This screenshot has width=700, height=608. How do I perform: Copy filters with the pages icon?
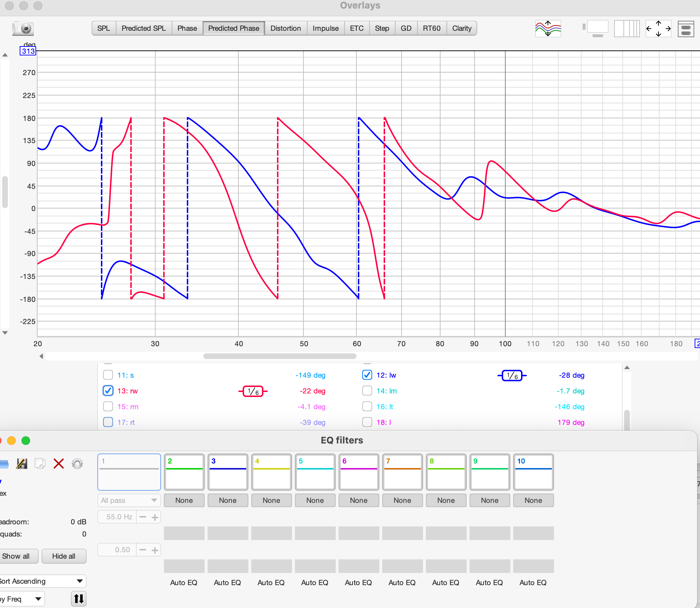click(x=40, y=464)
